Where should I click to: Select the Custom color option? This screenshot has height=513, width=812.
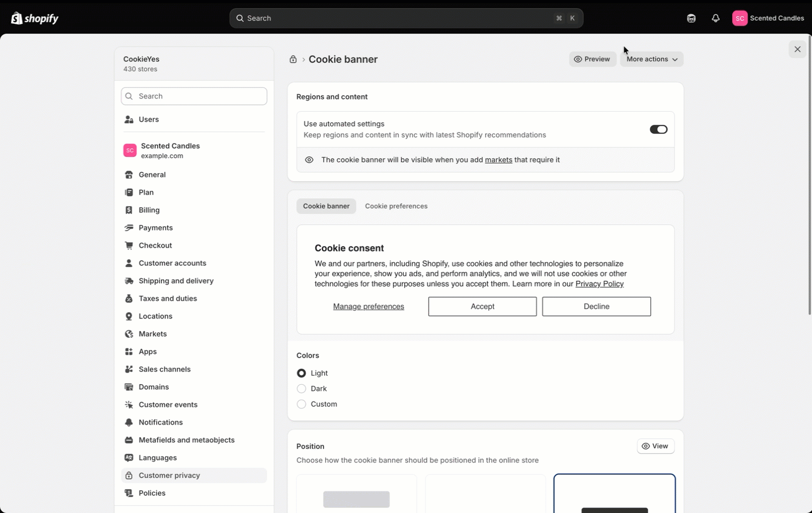301,404
